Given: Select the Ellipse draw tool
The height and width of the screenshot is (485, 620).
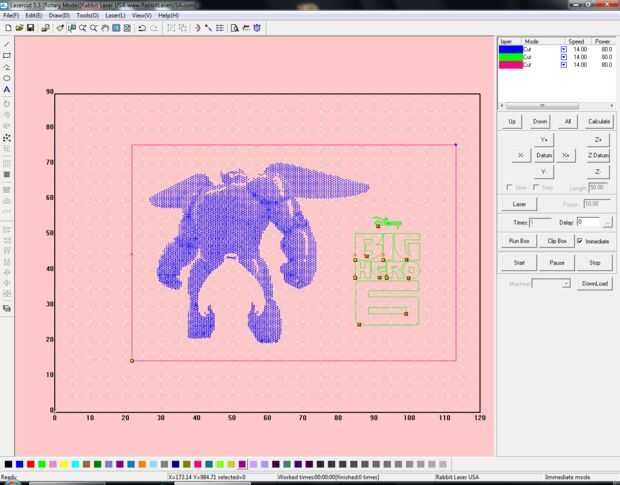Looking at the screenshot, I should click(7, 78).
